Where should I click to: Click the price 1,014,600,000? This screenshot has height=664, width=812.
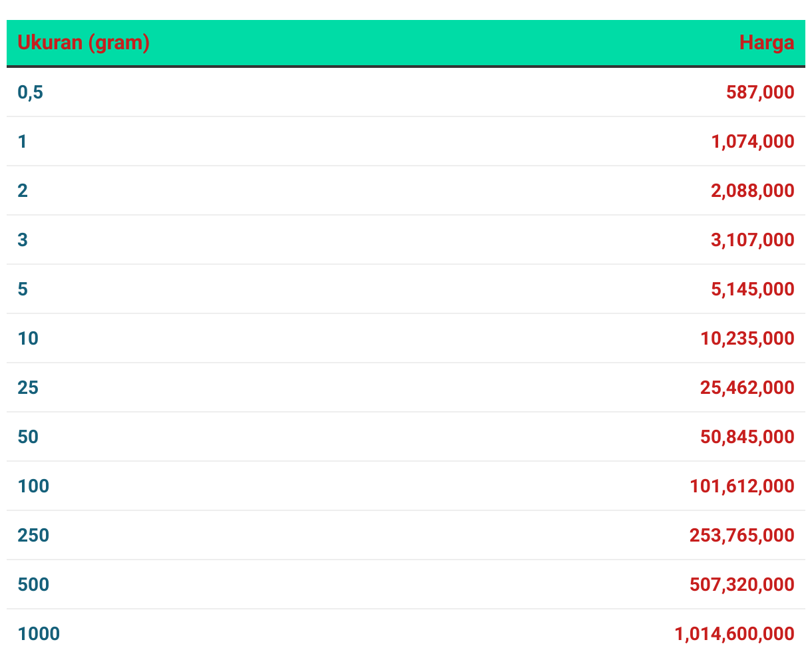pyautogui.click(x=735, y=633)
